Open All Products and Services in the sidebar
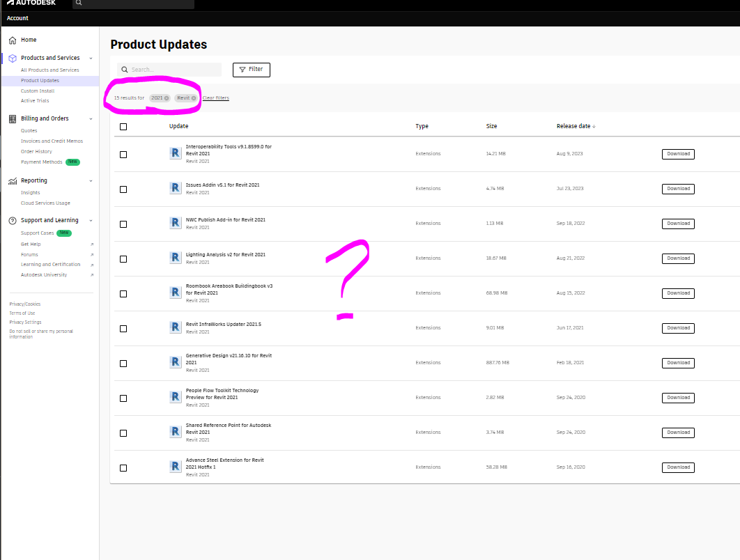 click(x=49, y=70)
